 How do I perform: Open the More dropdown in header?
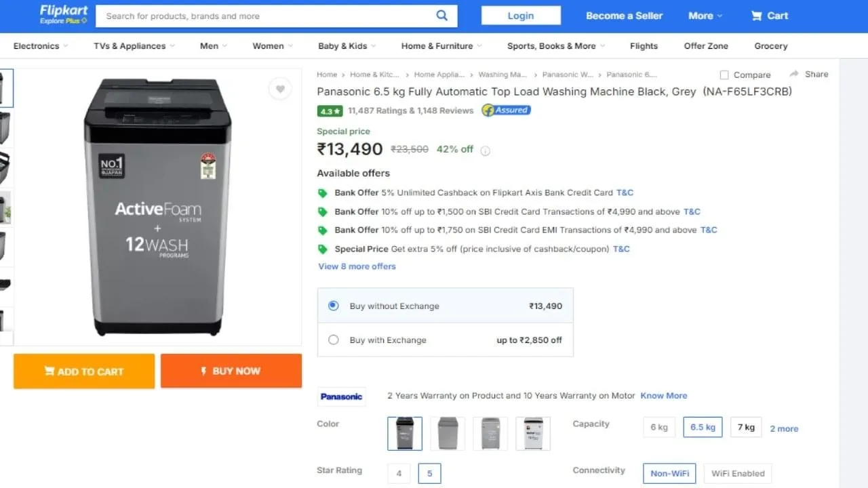coord(705,16)
